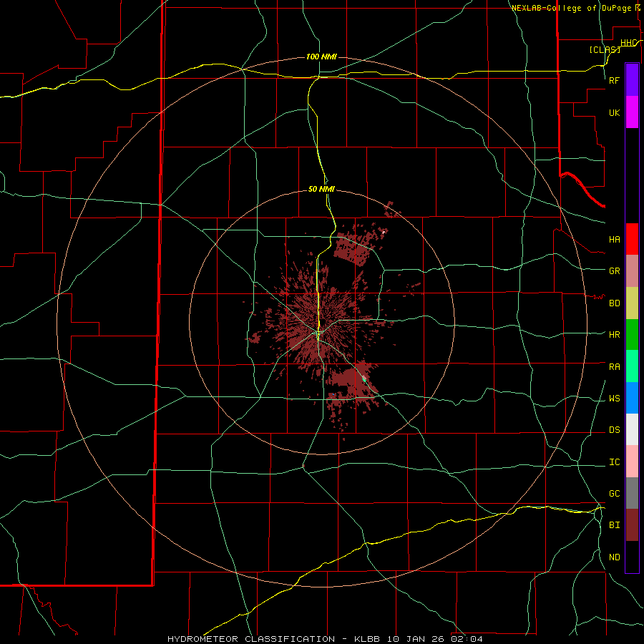Click the brown BI legend swatch
The height and width of the screenshot is (644, 644).
632,525
